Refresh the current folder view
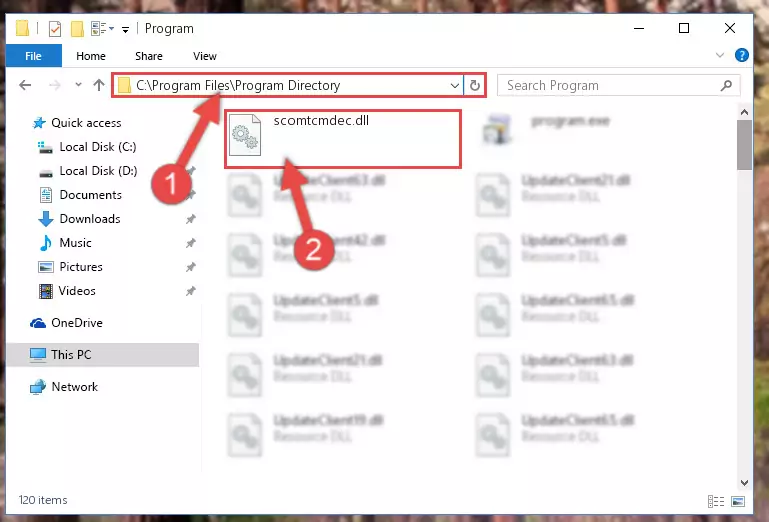Viewport: 769px width, 522px height. (x=474, y=85)
